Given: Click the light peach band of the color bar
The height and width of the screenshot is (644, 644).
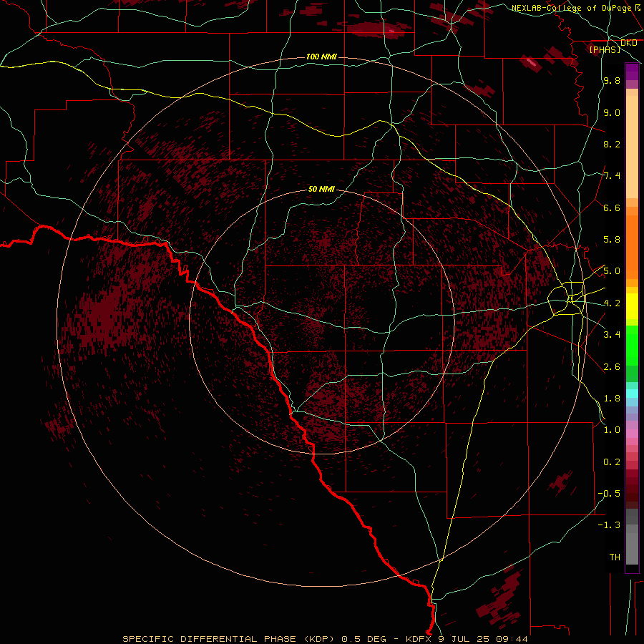Looking at the screenshot, I should pyautogui.click(x=632, y=147).
